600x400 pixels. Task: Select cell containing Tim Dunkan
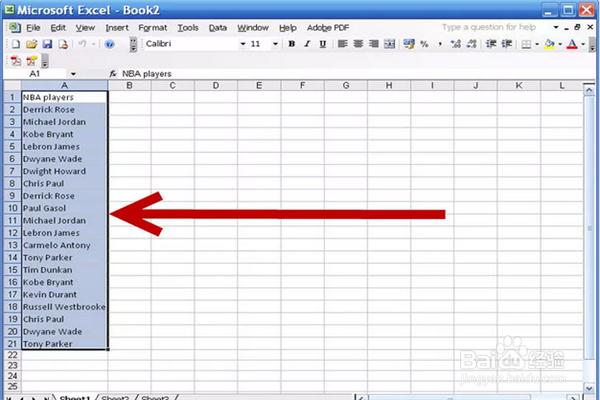pos(64,270)
